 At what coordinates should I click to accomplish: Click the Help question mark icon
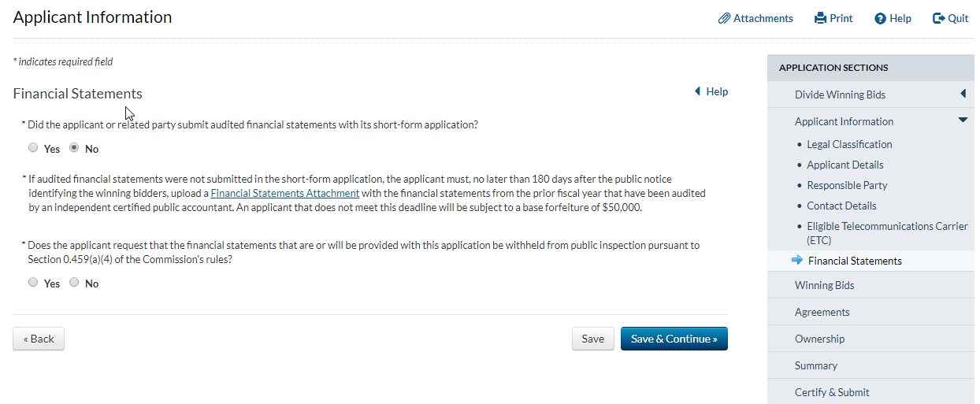click(880, 18)
